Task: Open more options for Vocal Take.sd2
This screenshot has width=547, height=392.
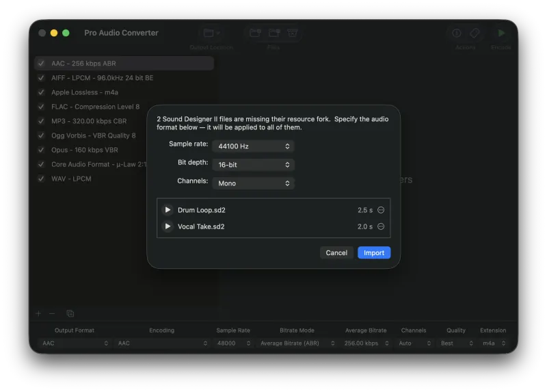Action: tap(381, 226)
